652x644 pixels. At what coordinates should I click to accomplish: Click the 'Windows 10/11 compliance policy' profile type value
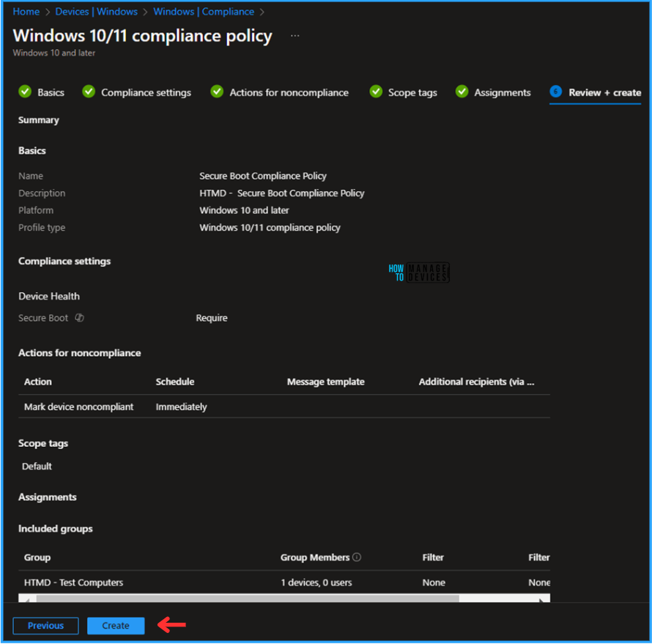tap(270, 227)
